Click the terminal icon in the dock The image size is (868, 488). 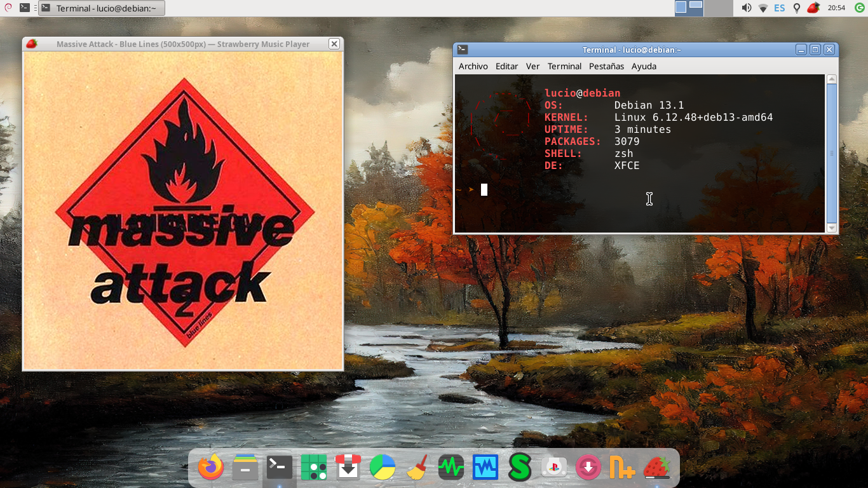coord(280,468)
